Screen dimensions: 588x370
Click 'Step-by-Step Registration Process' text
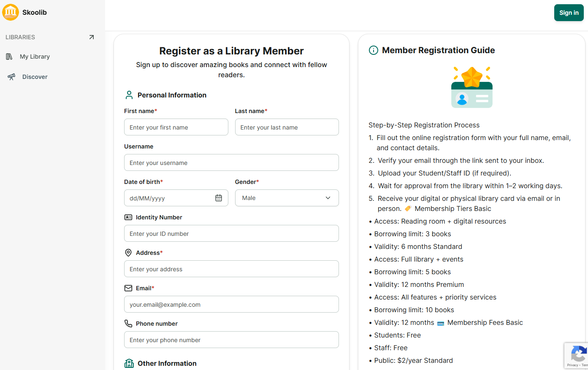[x=424, y=125]
